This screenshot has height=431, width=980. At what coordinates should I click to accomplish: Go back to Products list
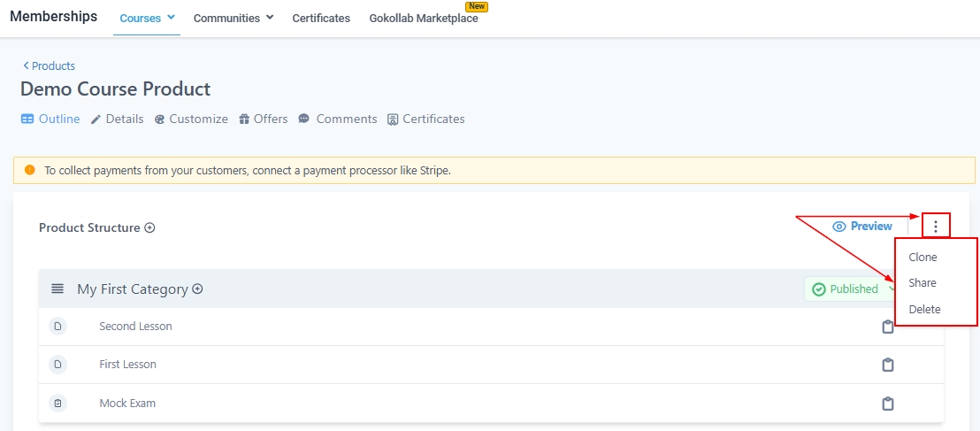50,65
